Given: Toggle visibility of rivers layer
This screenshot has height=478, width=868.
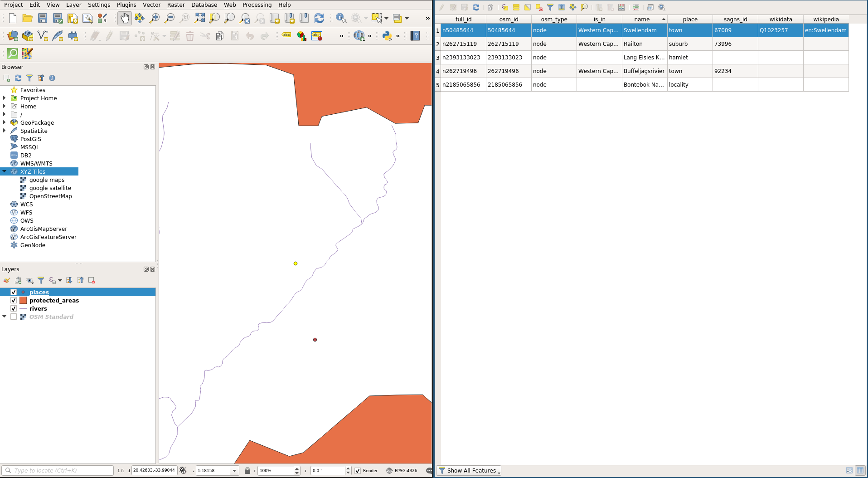Looking at the screenshot, I should click(x=14, y=308).
